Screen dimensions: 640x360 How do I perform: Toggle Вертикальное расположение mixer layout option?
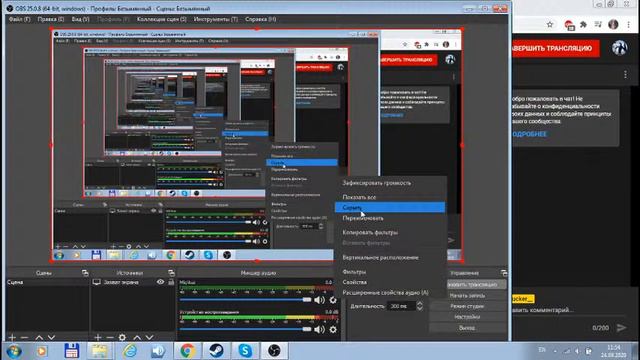[x=380, y=258]
